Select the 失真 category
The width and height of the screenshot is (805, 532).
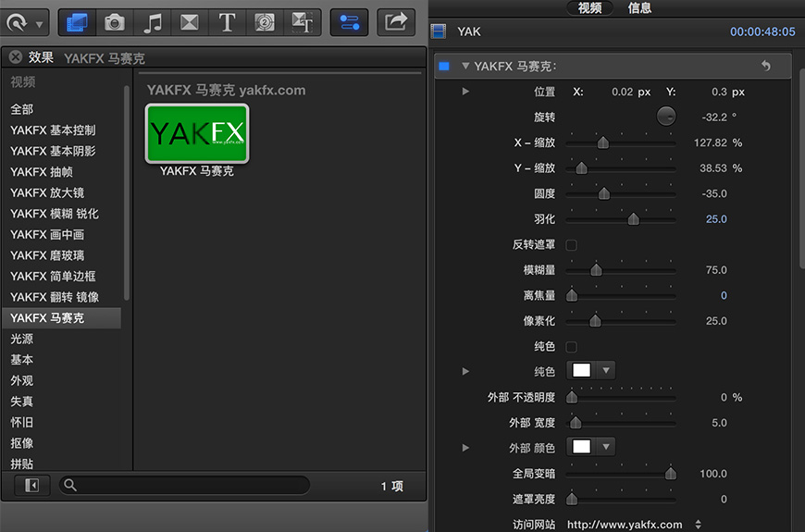coord(21,401)
